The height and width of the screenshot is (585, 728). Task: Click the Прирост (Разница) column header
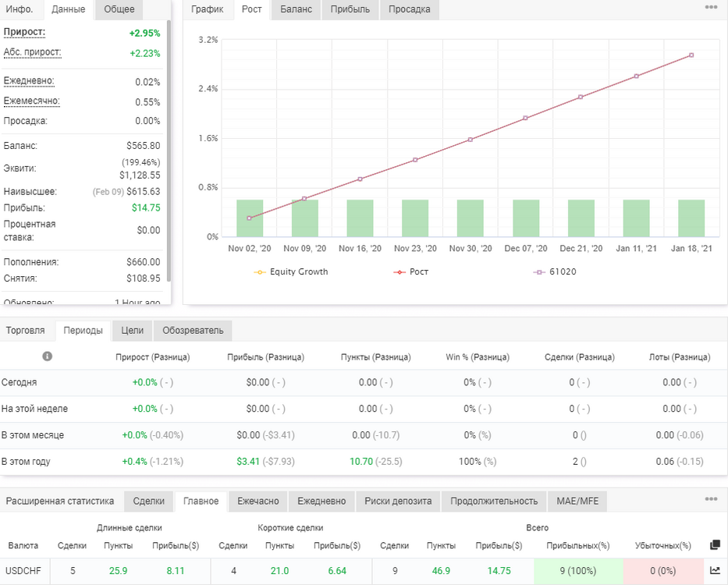[x=153, y=357]
